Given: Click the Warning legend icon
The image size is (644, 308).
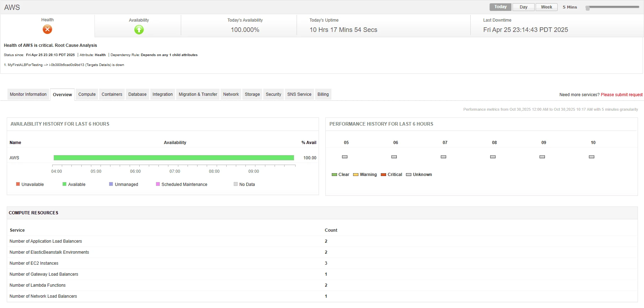Looking at the screenshot, I should (356, 175).
